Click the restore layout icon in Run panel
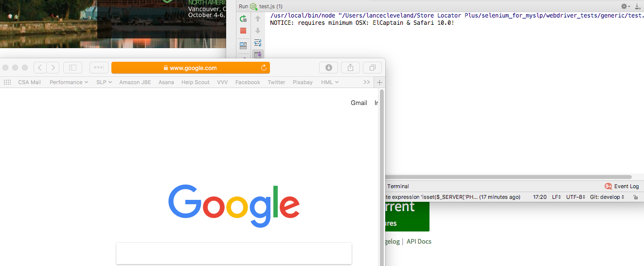This screenshot has width=644, height=266. coord(243,45)
